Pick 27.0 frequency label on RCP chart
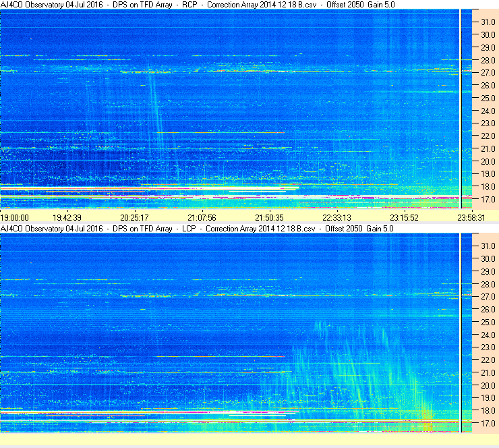The width and height of the screenshot is (499, 448). tap(488, 73)
